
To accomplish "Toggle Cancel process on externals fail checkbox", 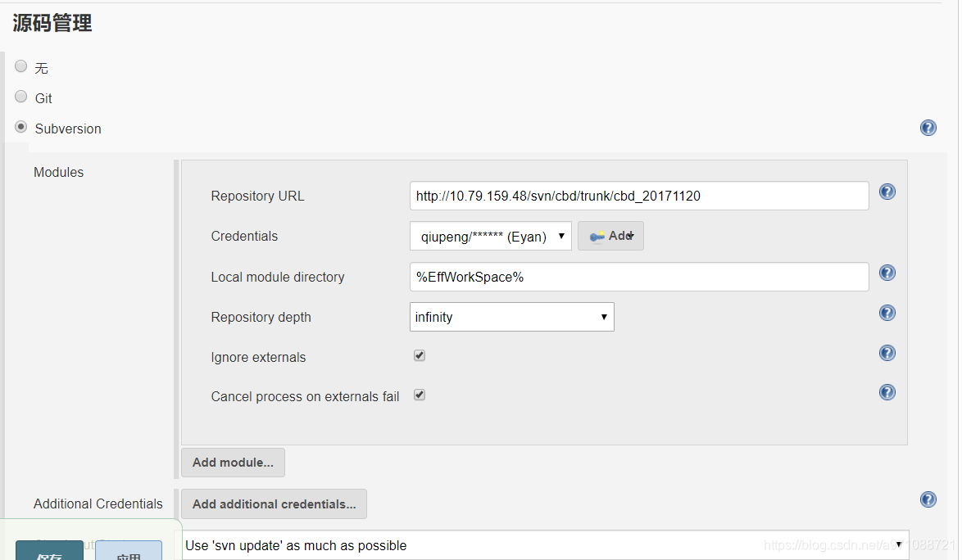I will tap(420, 395).
